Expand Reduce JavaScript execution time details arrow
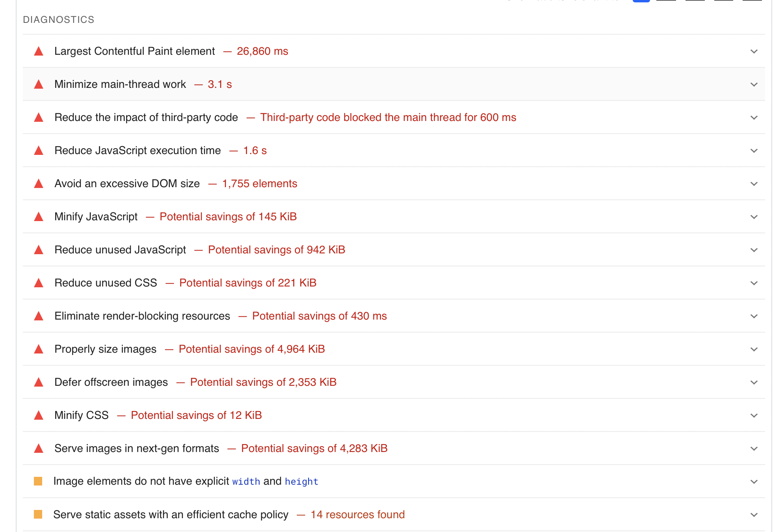 pyautogui.click(x=754, y=151)
